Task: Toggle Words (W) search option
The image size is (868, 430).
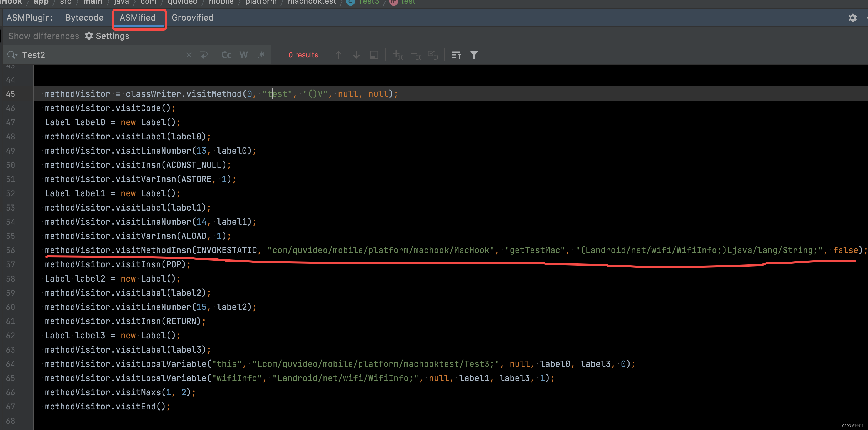Action: coord(244,55)
